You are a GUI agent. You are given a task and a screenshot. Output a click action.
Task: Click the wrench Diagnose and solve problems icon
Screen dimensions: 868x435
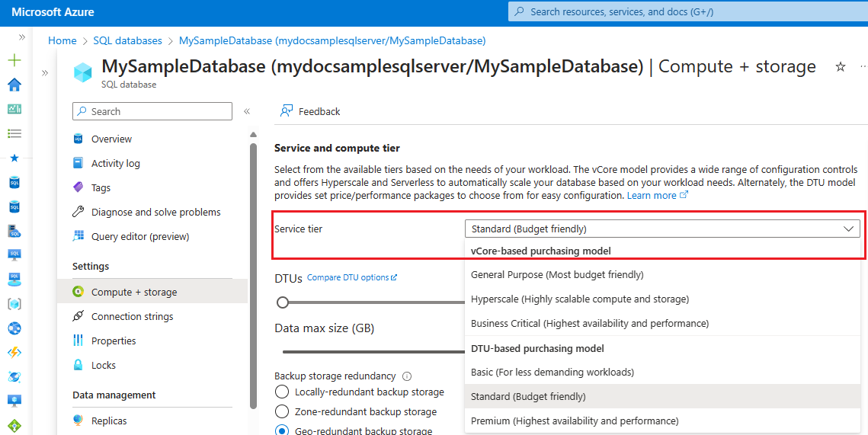point(78,212)
